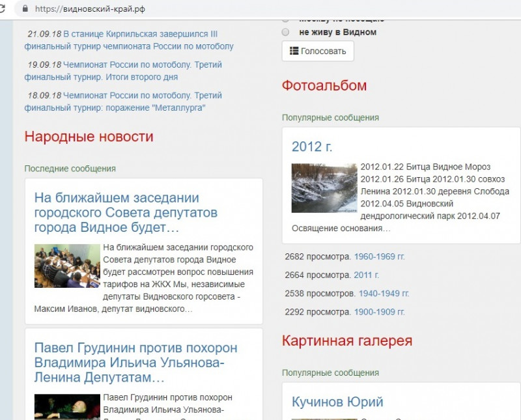The image size is (521, 420).
Task: Select the 'не живу в Видном' radio option
Action: [x=285, y=32]
